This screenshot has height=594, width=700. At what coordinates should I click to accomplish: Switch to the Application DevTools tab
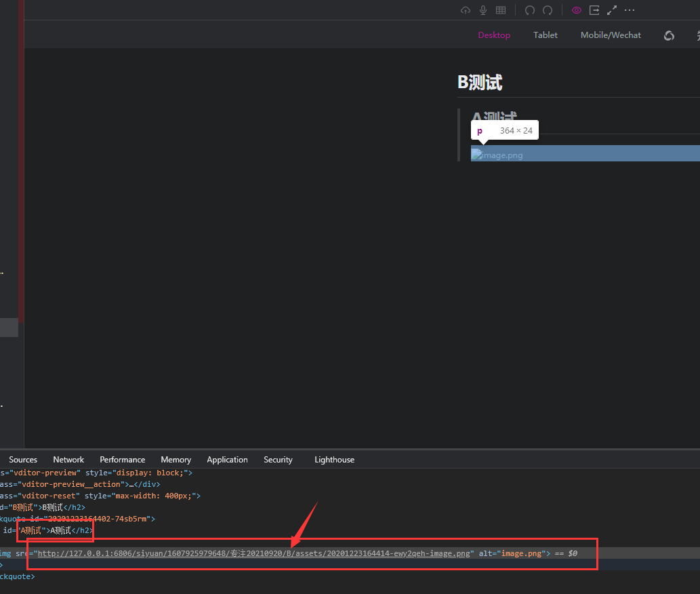pyautogui.click(x=227, y=460)
